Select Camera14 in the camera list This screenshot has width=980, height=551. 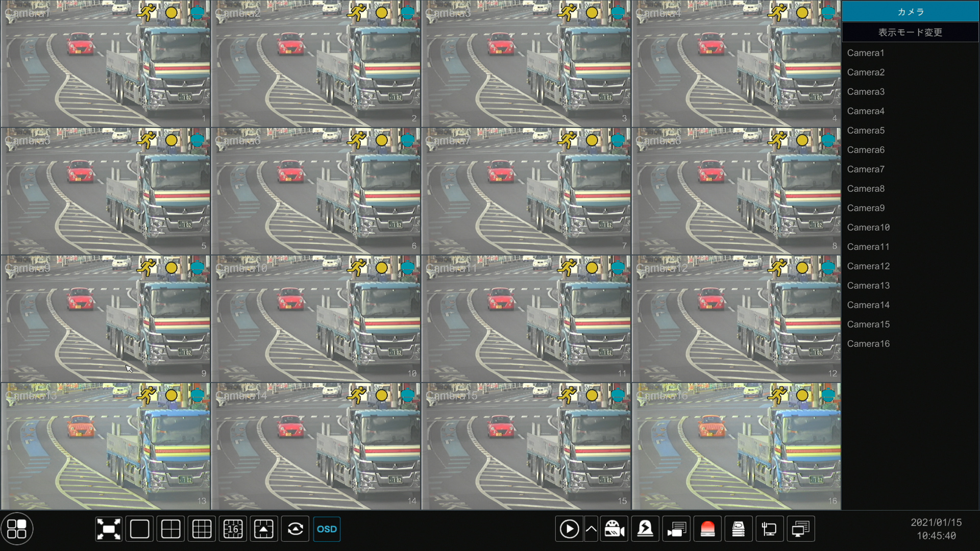911,305
